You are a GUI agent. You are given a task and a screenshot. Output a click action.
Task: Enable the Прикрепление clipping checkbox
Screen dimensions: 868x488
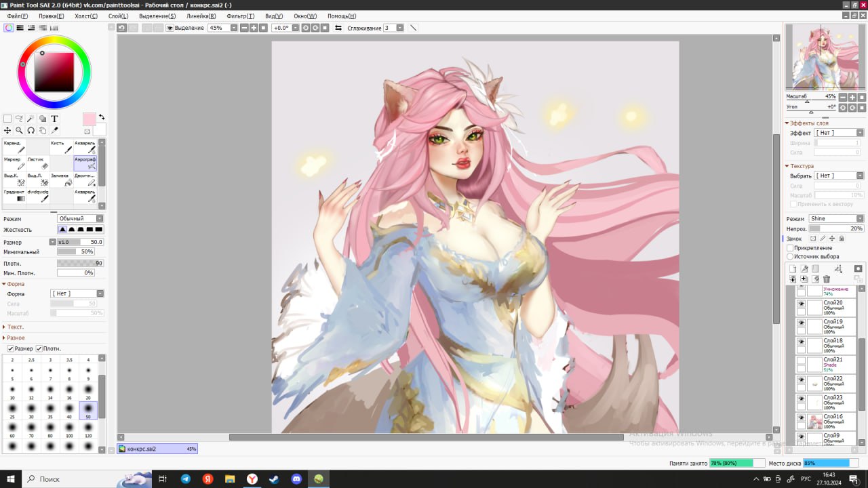pyautogui.click(x=790, y=248)
